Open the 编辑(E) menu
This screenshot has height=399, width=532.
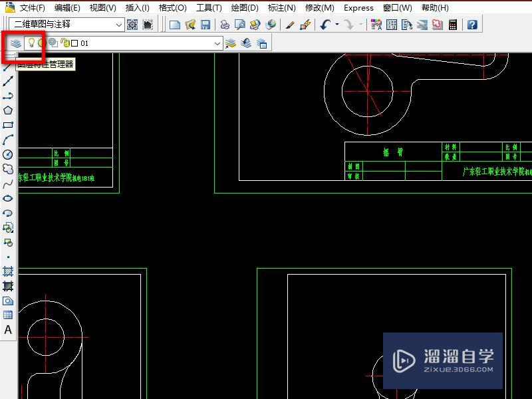pos(67,8)
